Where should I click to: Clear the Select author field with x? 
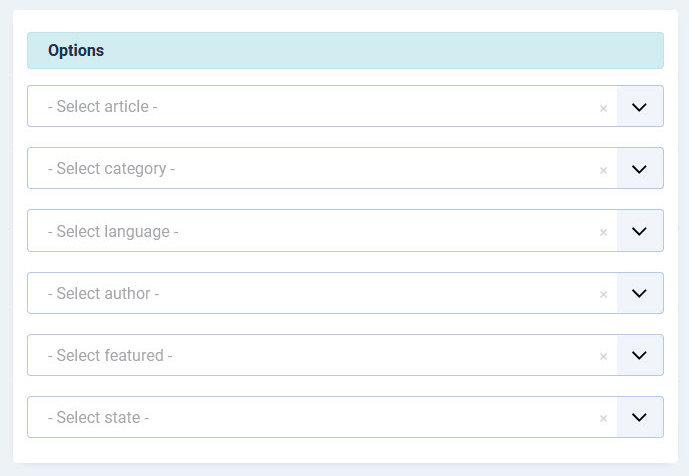click(x=603, y=295)
